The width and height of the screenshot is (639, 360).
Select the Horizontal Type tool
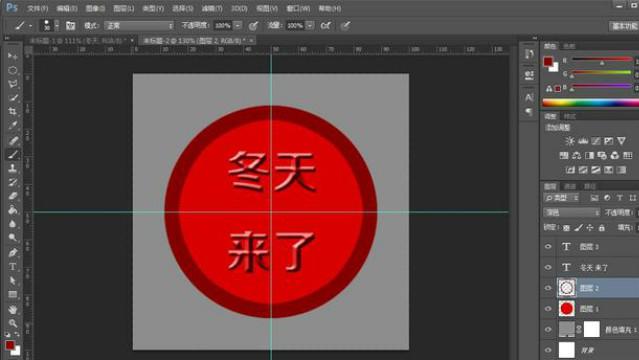coord(13,267)
